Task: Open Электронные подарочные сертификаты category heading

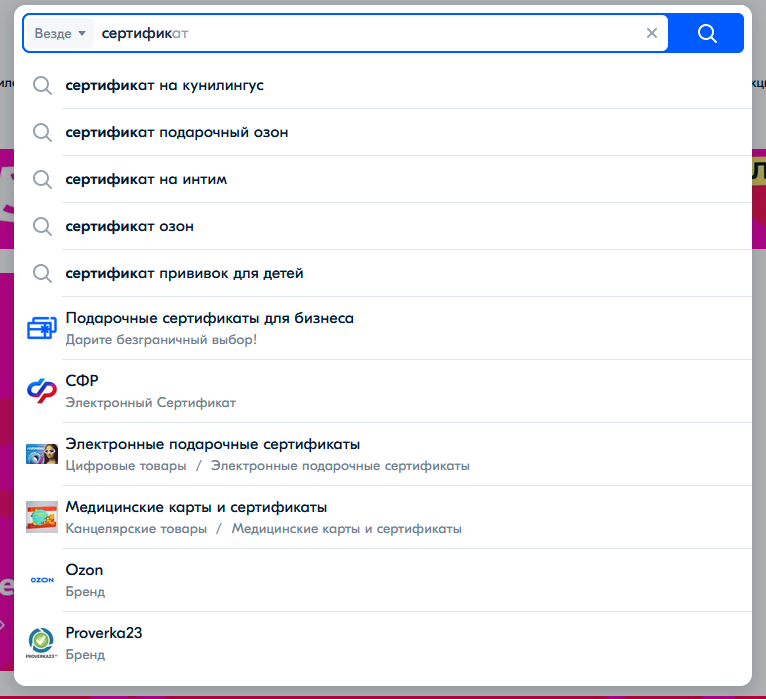Action: 213,444
